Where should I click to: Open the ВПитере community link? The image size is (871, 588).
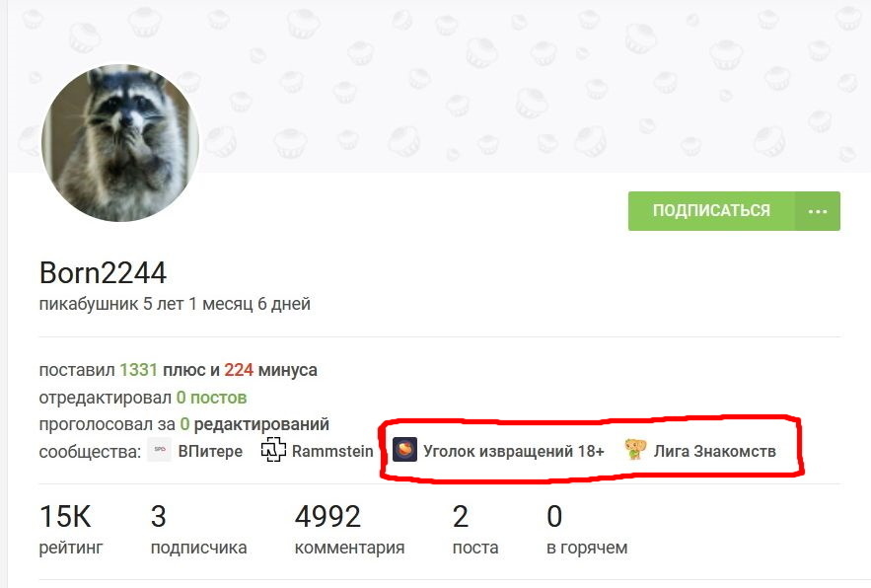[210, 451]
